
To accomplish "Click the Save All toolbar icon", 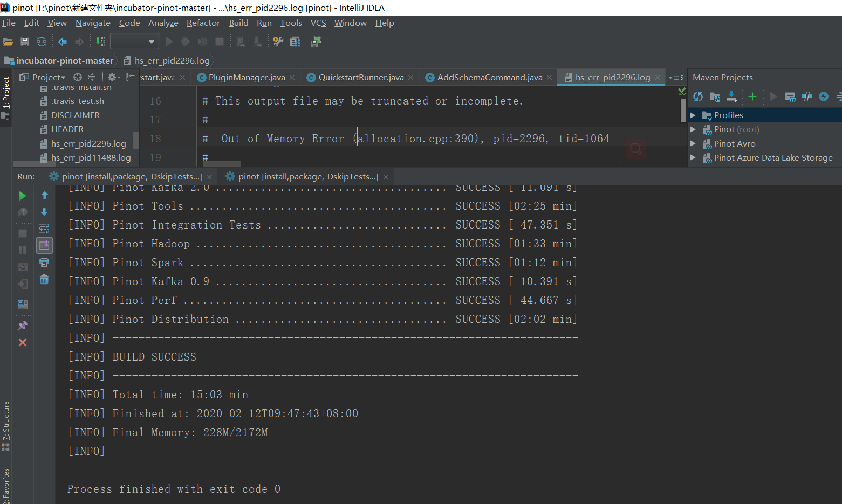I will (24, 42).
